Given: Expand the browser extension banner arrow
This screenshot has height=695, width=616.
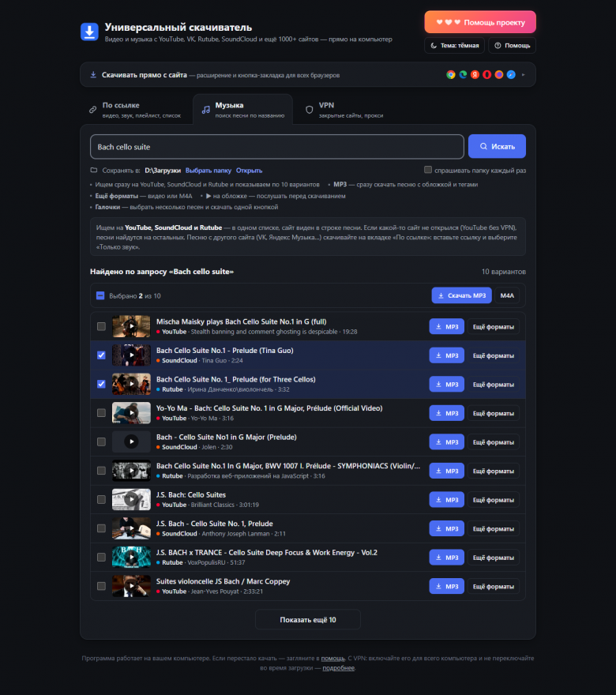Looking at the screenshot, I should pos(524,75).
